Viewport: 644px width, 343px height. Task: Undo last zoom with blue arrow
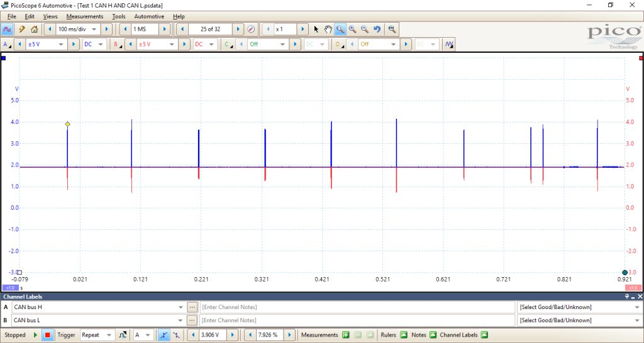click(x=377, y=30)
